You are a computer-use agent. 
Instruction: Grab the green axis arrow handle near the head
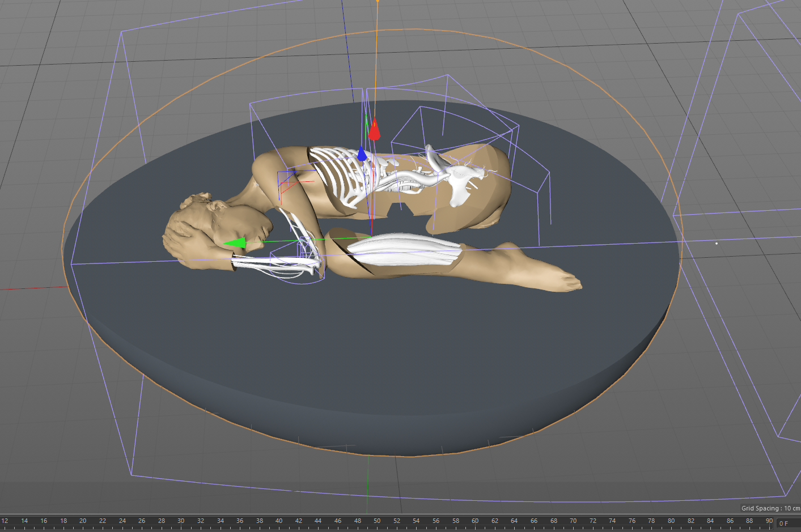[x=235, y=244]
